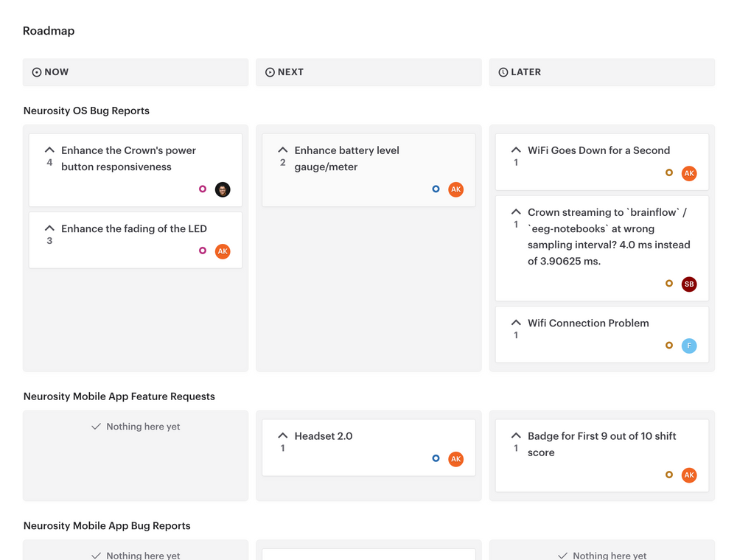The image size is (737, 560).
Task: Click the F avatar on Wifi Connection Problem
Action: click(x=688, y=346)
